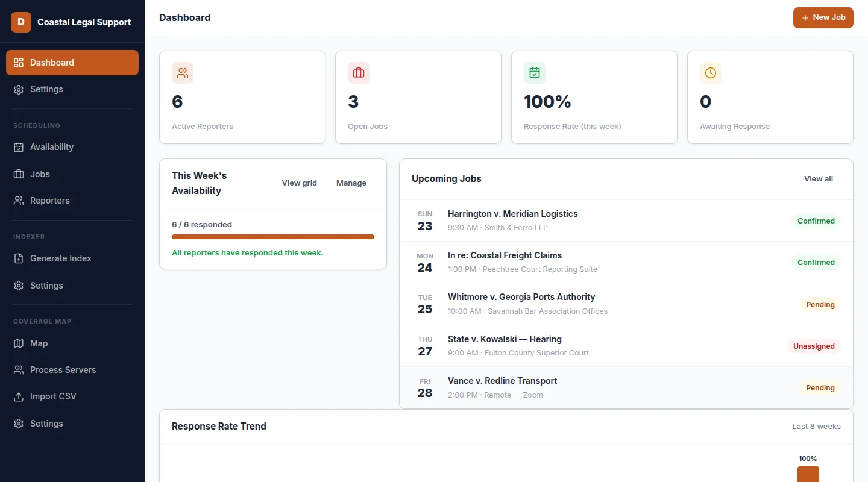Click the Pending badge on Vance job
This screenshot has width=868, height=482.
(820, 388)
